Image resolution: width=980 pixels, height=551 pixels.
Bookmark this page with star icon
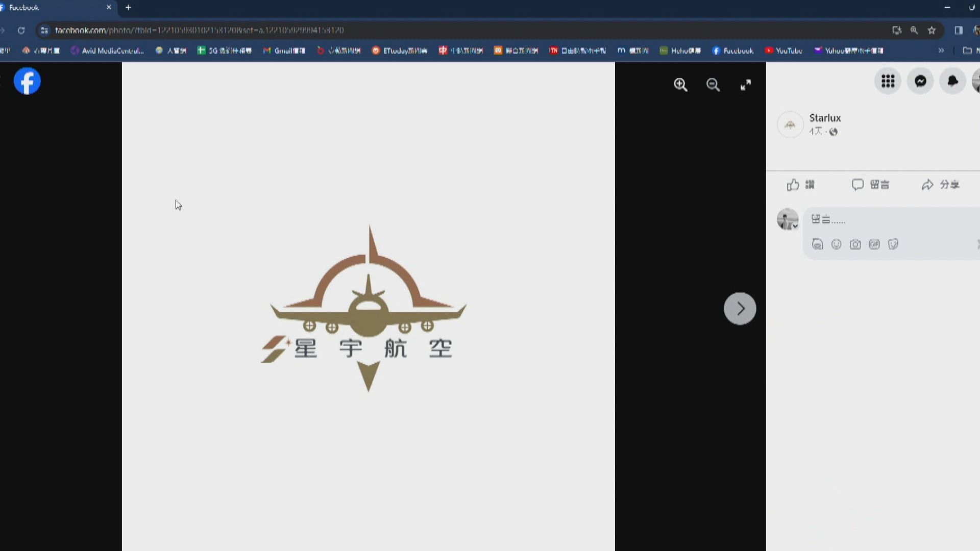[932, 30]
